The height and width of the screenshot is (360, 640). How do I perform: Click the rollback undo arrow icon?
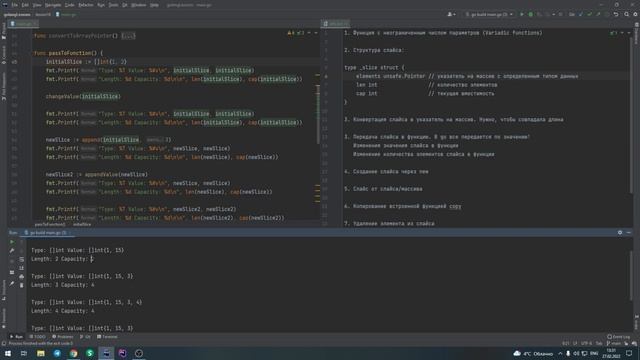pyautogui.click(x=616, y=14)
